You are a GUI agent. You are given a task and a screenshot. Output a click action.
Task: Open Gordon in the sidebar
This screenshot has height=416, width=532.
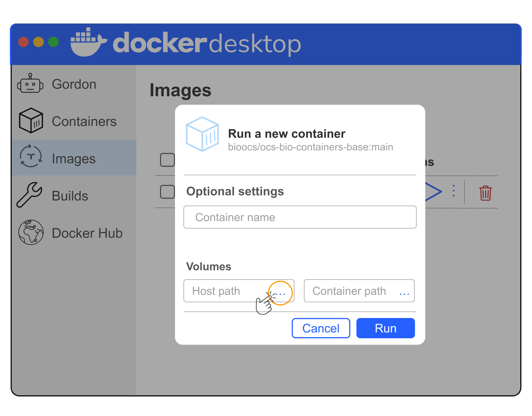[x=74, y=84]
